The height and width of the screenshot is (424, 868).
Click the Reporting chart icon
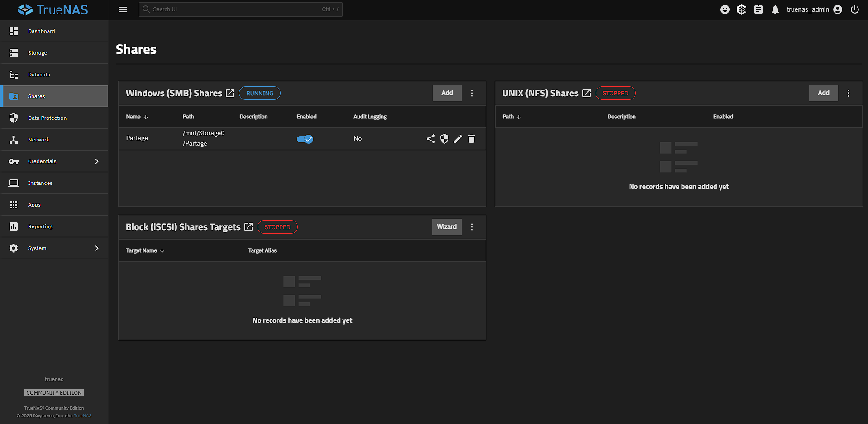click(x=14, y=226)
